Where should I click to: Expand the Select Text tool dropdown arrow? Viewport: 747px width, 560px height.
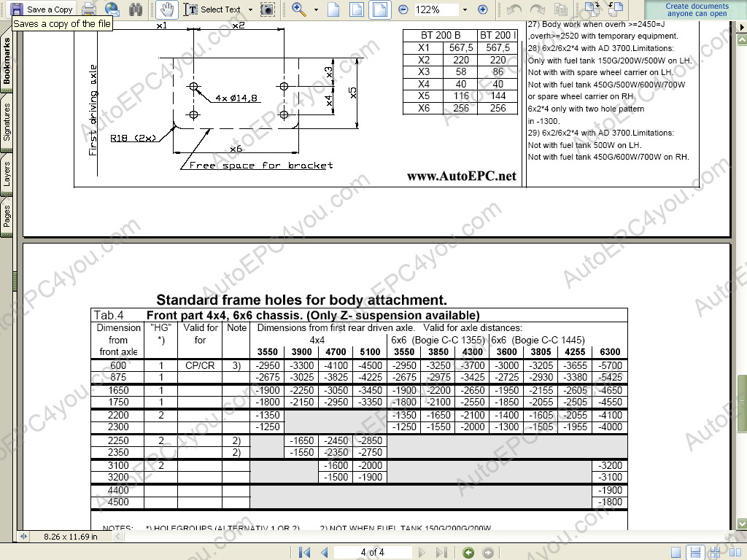click(x=250, y=9)
